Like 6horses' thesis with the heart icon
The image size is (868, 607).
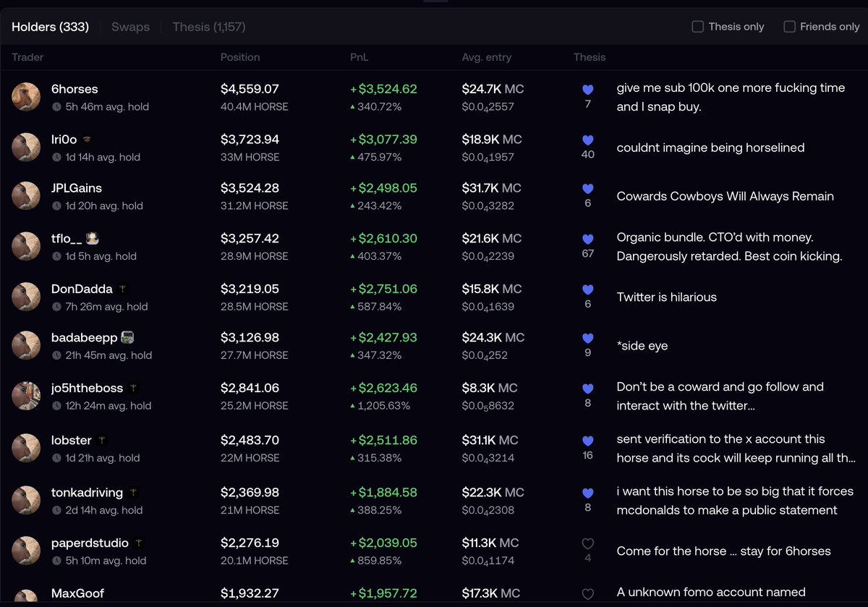click(587, 90)
